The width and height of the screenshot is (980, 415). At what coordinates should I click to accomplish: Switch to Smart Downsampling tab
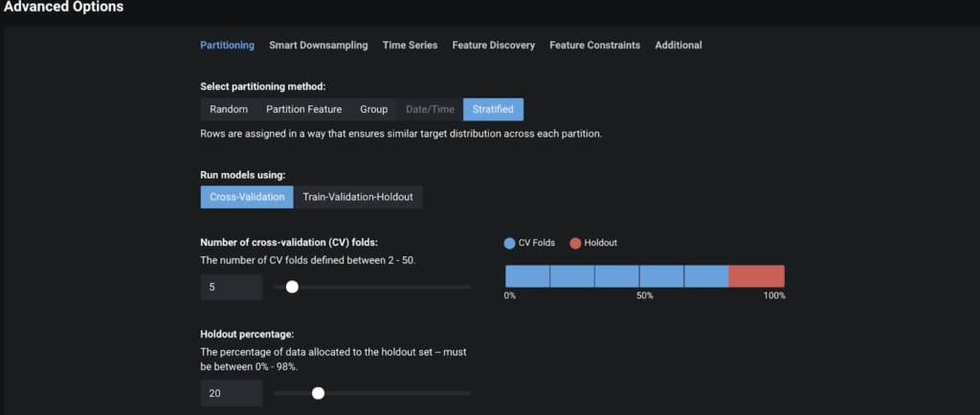click(318, 45)
